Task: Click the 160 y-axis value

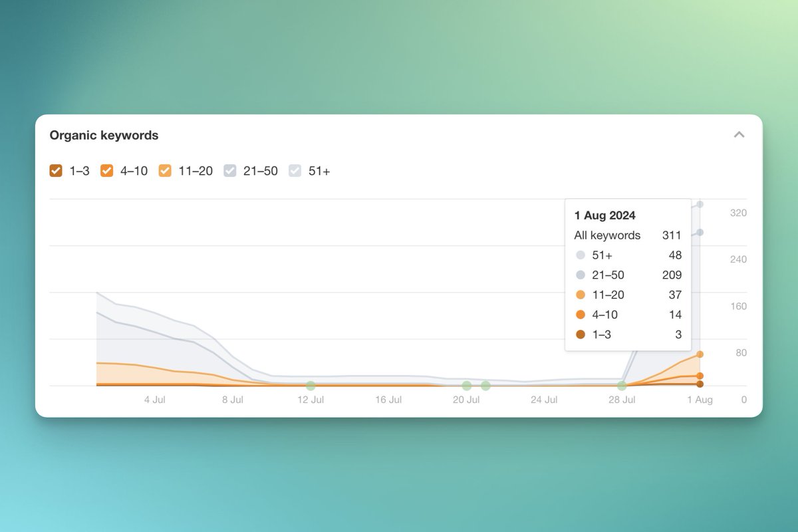Action: pos(738,307)
